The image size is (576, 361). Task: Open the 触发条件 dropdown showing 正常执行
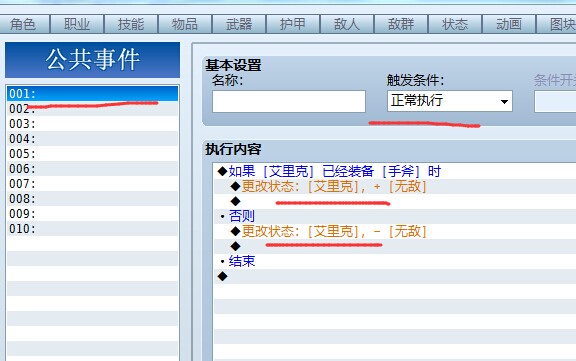click(x=450, y=101)
